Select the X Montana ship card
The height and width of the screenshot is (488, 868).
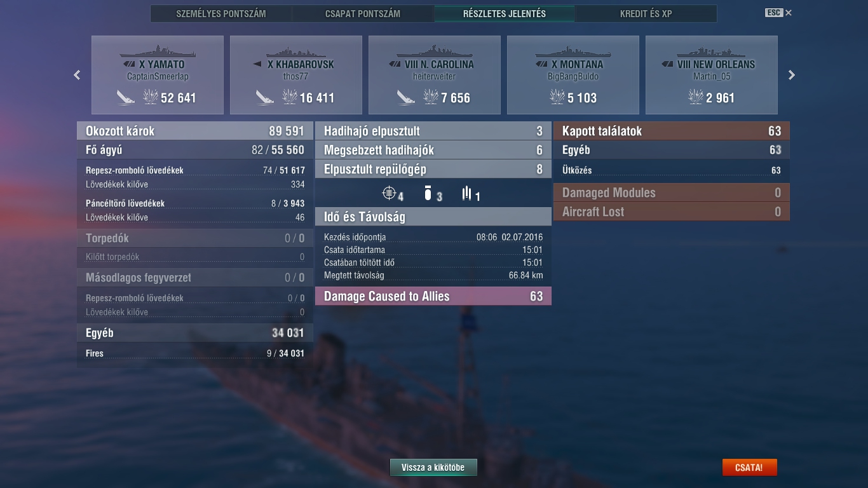573,75
